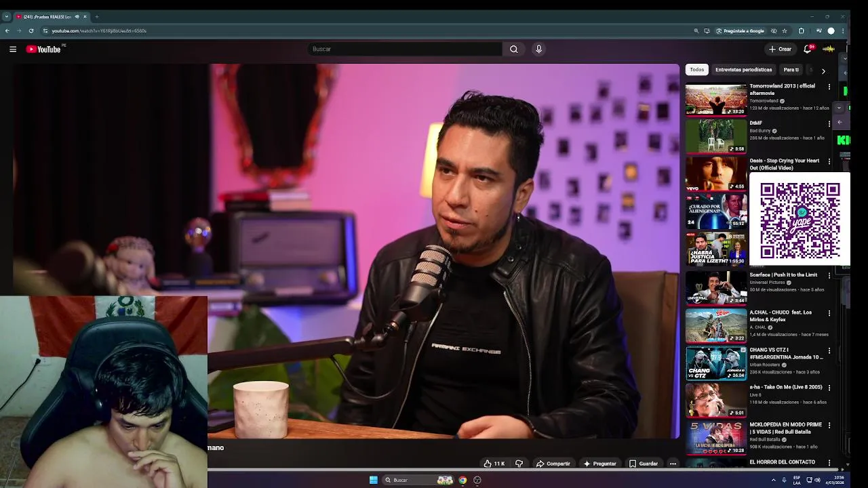Open the DtMF video thumbnail
The height and width of the screenshot is (488, 868).
(x=715, y=136)
